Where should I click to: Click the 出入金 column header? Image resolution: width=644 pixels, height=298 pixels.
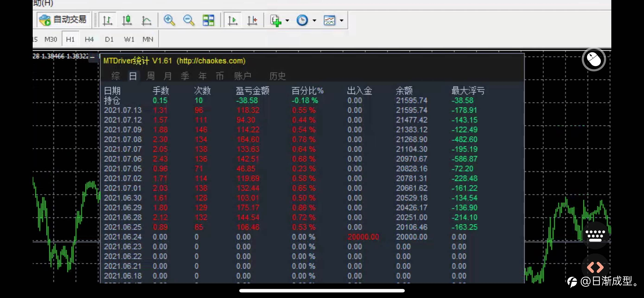pos(359,91)
